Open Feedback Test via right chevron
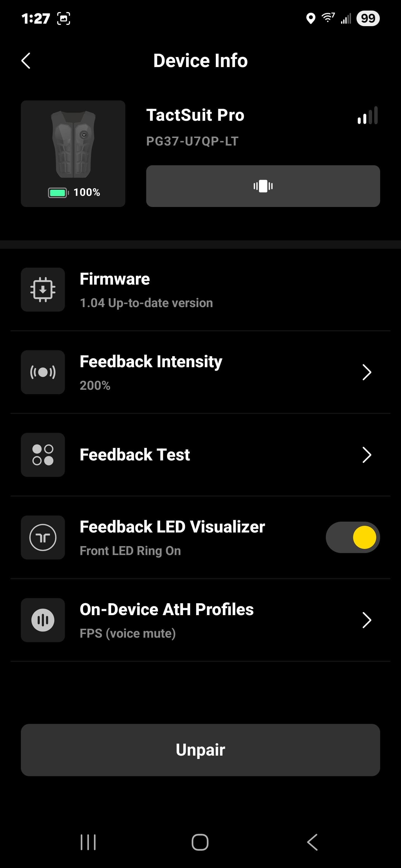 pyautogui.click(x=366, y=455)
